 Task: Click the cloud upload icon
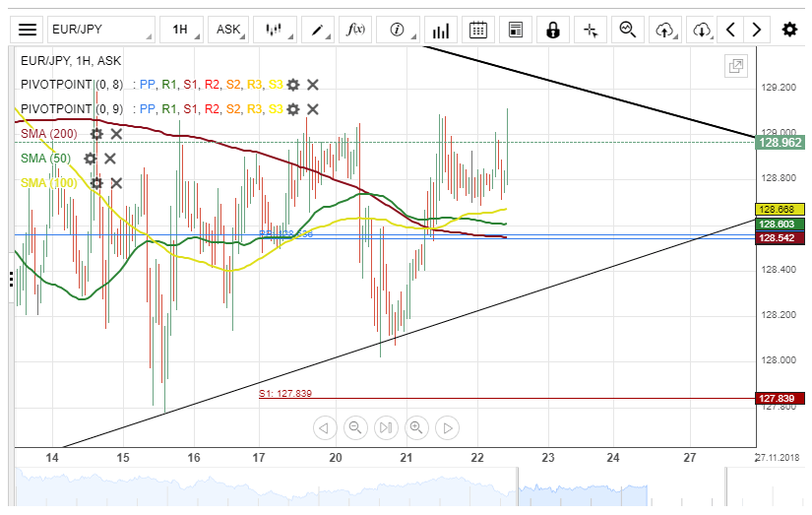coord(665,30)
